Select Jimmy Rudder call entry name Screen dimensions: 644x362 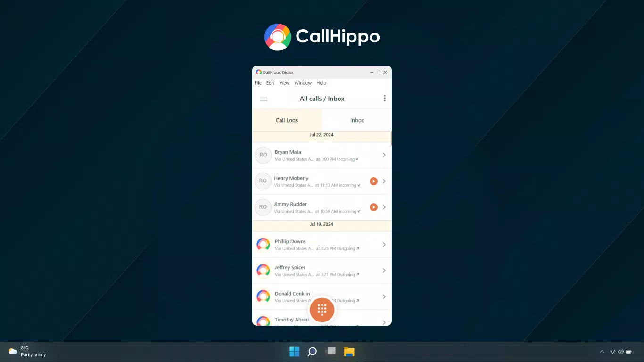[x=290, y=204]
